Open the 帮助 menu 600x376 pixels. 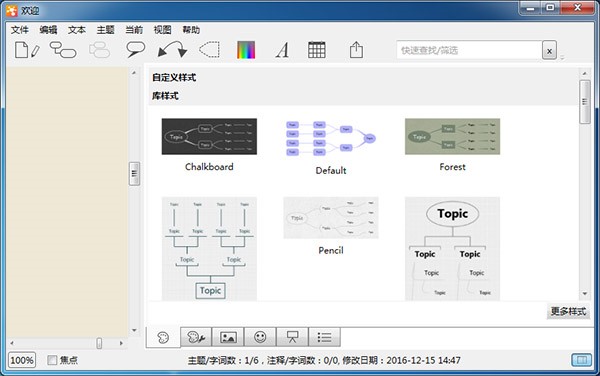click(x=191, y=30)
